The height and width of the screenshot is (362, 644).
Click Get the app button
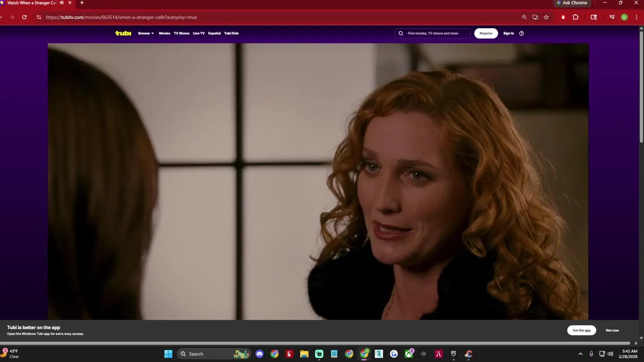click(x=582, y=330)
